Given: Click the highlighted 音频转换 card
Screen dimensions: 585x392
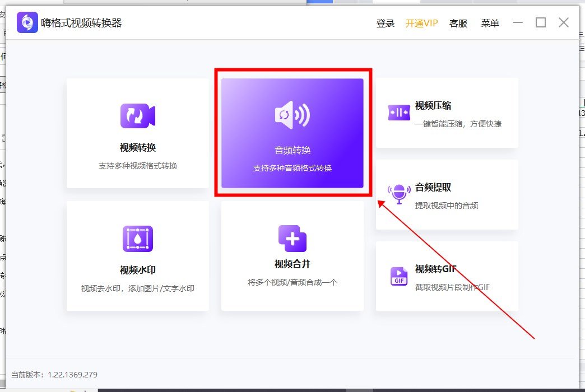Looking at the screenshot, I should click(292, 133).
